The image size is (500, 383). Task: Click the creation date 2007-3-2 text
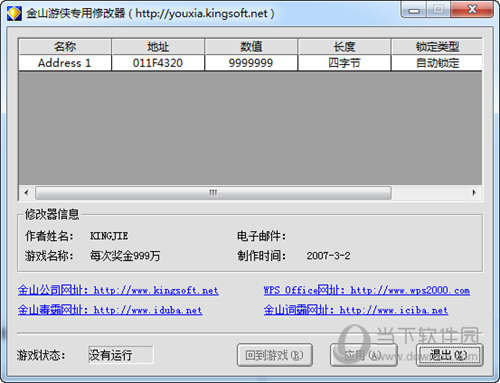coord(328,256)
